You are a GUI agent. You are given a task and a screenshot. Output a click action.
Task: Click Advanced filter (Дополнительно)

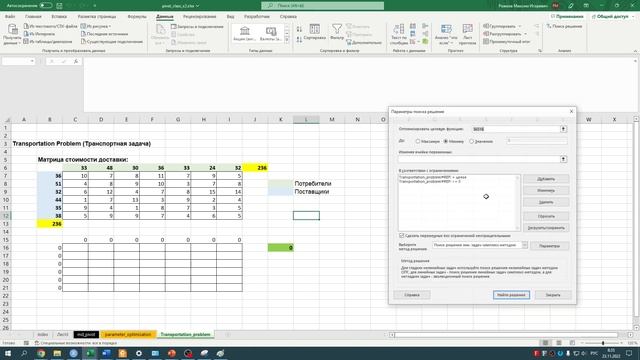(x=364, y=42)
